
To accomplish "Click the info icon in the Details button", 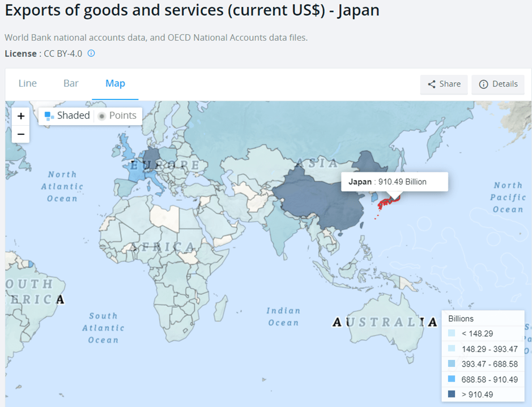I will tap(483, 84).
